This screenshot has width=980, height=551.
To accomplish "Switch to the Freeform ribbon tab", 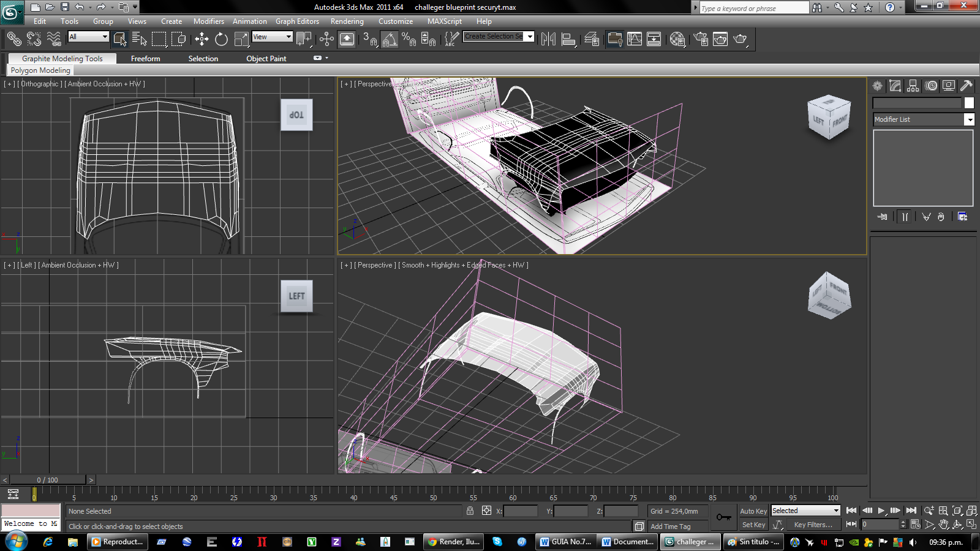I will (x=145, y=59).
